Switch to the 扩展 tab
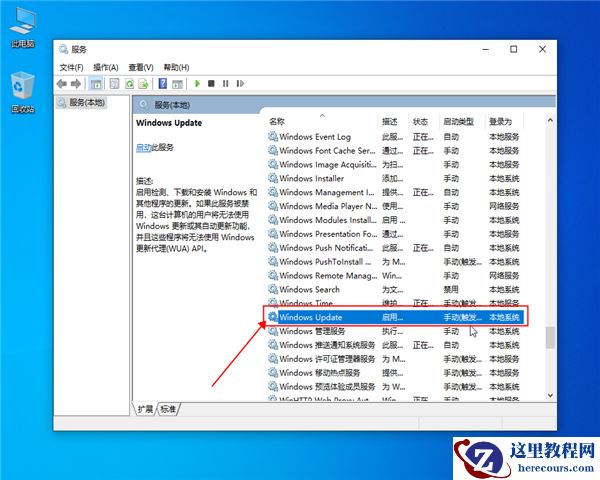This screenshot has width=600, height=480. [x=145, y=409]
